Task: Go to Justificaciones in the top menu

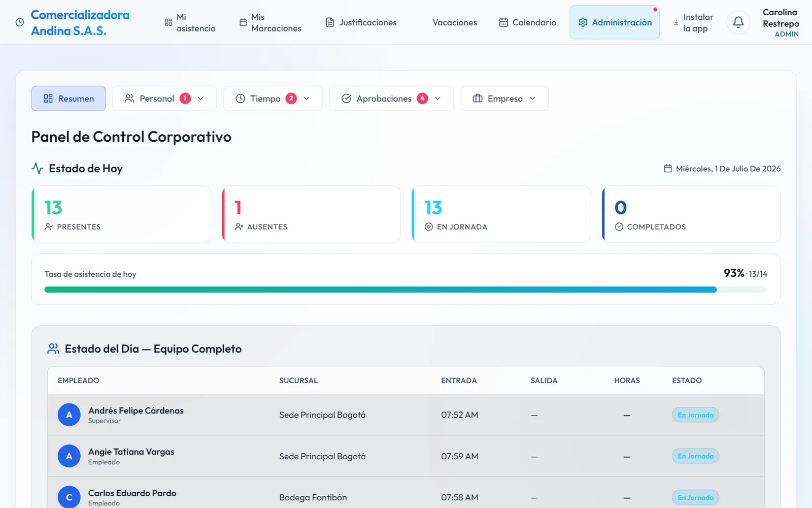Action: pos(361,22)
